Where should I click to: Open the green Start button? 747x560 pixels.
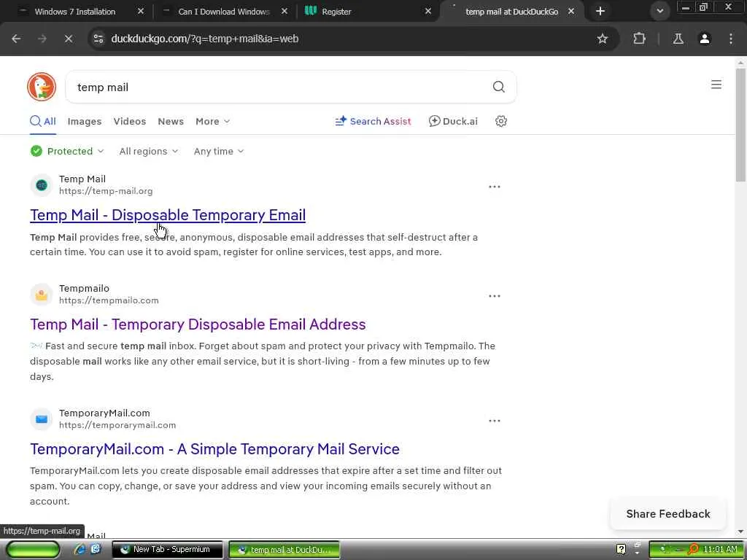click(x=33, y=550)
